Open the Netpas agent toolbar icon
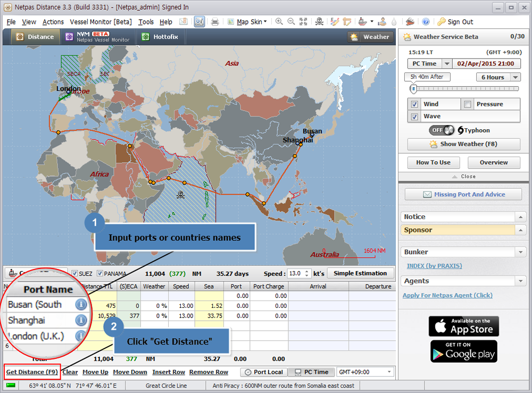 click(x=383, y=22)
